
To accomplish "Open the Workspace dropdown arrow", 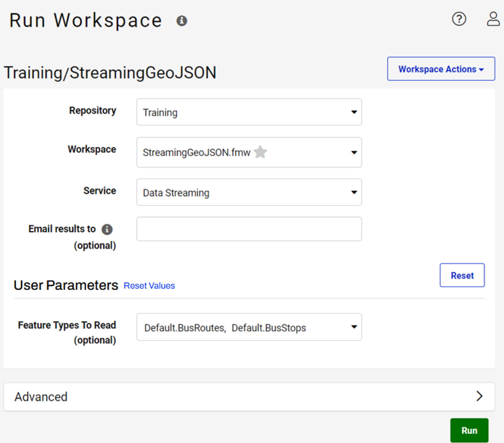I will pyautogui.click(x=354, y=152).
